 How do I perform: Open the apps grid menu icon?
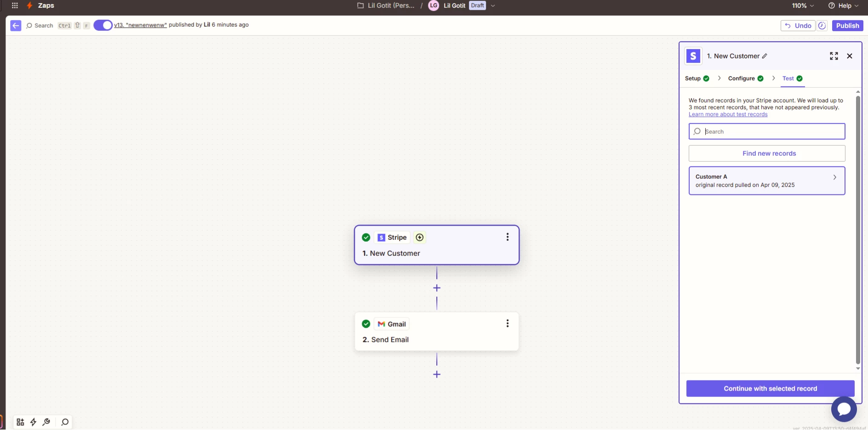(15, 6)
